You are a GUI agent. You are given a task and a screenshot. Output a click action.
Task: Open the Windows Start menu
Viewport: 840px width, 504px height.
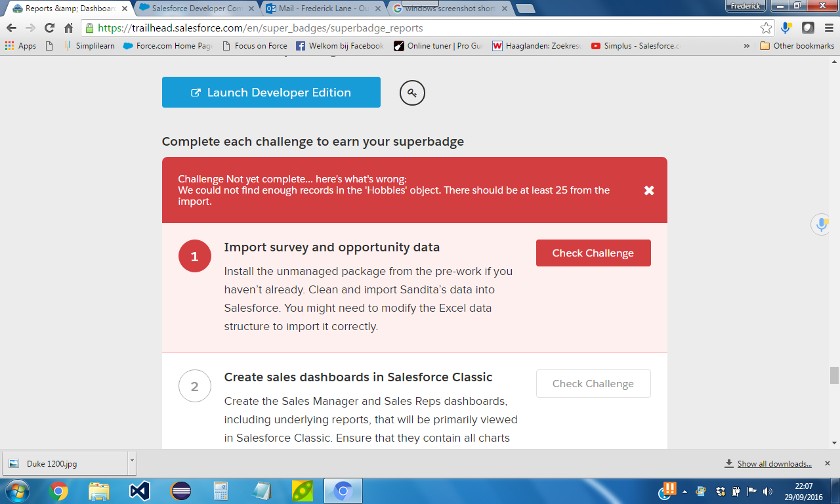pyautogui.click(x=16, y=491)
